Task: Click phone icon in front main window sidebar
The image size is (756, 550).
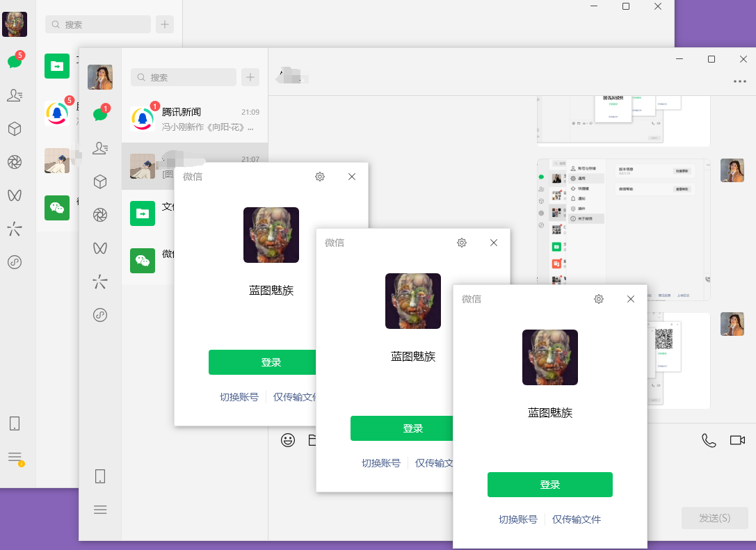Action: [100, 476]
